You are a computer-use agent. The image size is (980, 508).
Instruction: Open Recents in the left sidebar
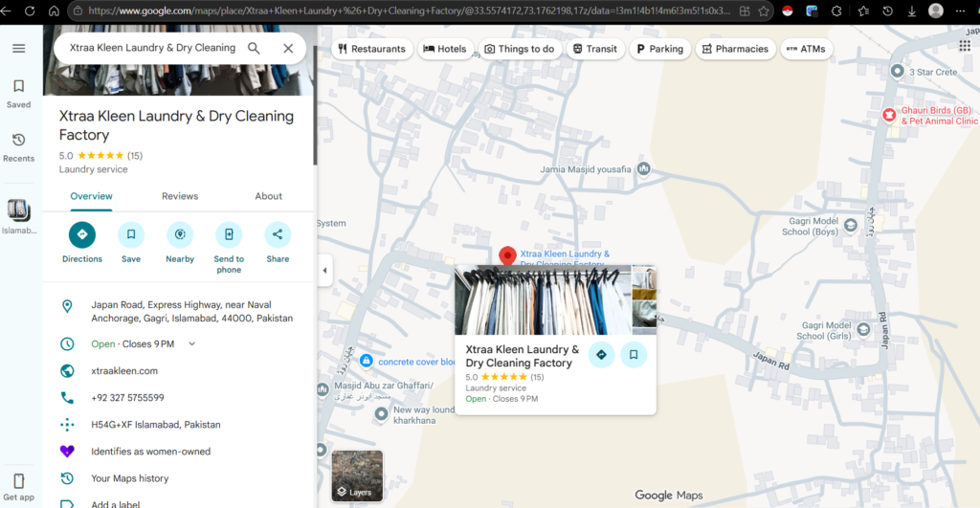pyautogui.click(x=18, y=146)
